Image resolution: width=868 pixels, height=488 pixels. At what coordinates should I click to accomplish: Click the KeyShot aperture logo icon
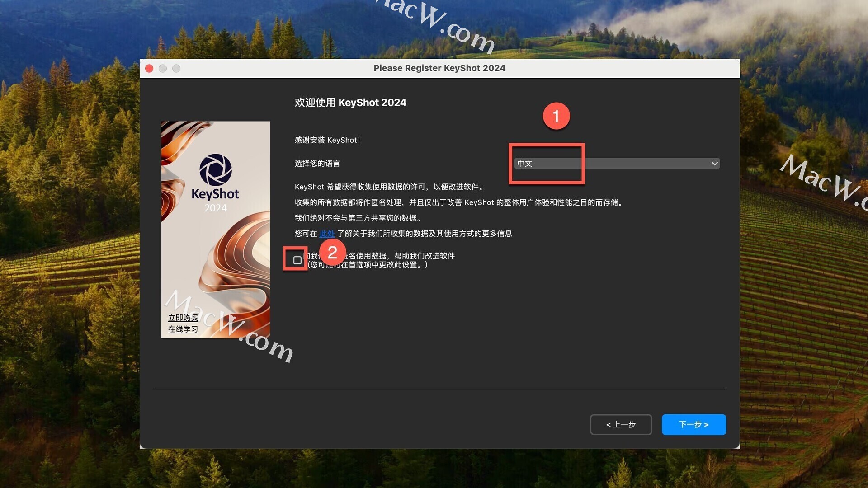click(x=216, y=170)
